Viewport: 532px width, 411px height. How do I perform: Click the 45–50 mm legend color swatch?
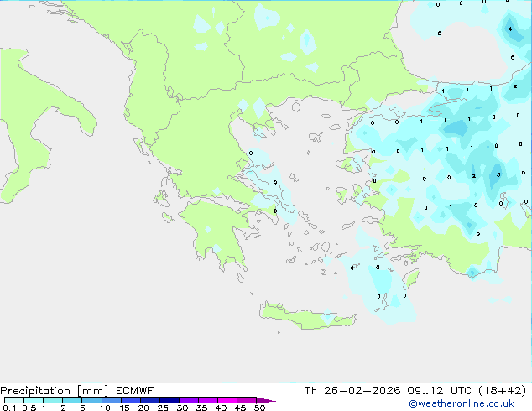(x=247, y=400)
